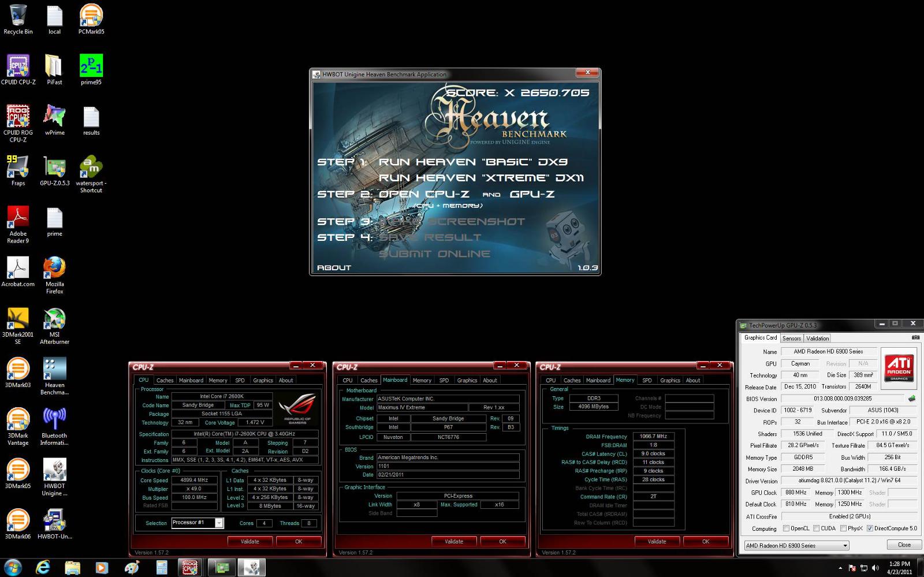Click ABOUT in the Heaven Benchmark window
This screenshot has width=924, height=577.
pyautogui.click(x=334, y=267)
